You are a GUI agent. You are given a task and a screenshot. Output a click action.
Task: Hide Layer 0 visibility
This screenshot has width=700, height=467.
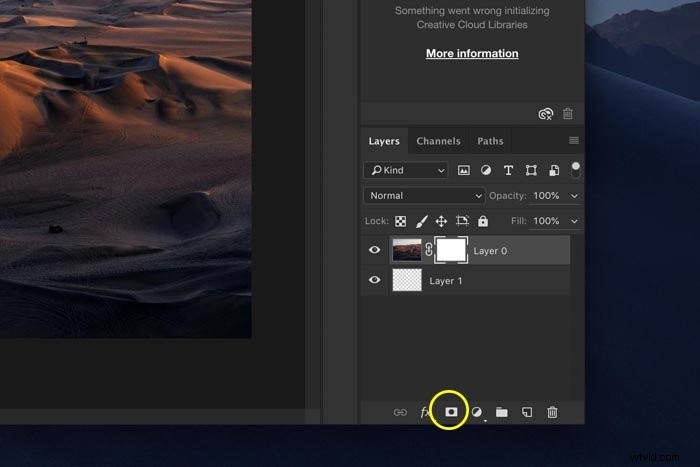pyautogui.click(x=375, y=250)
